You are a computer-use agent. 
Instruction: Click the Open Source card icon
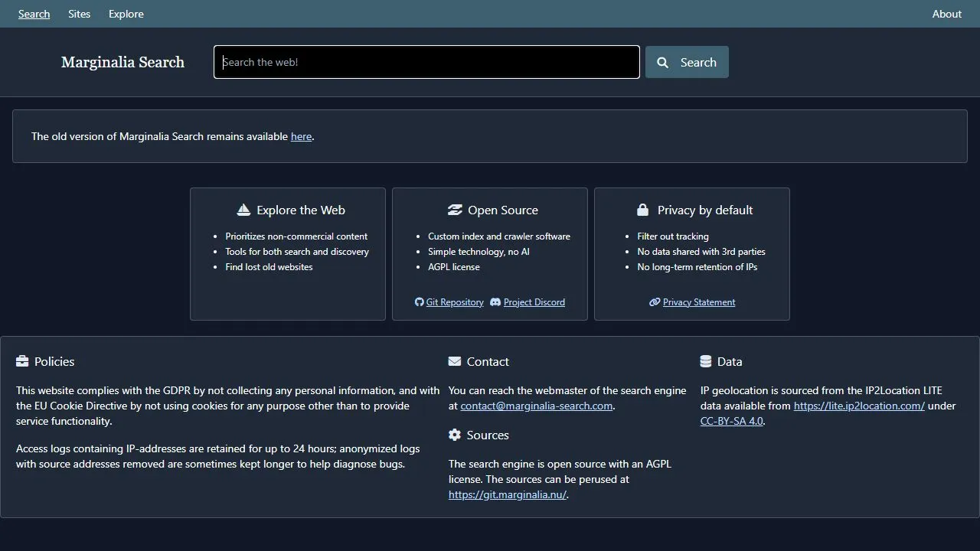pos(455,210)
